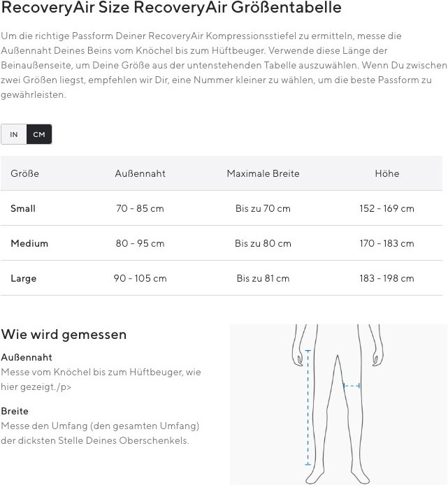This screenshot has width=448, height=485.
Task: Click the Größe column header
Action: tap(24, 173)
